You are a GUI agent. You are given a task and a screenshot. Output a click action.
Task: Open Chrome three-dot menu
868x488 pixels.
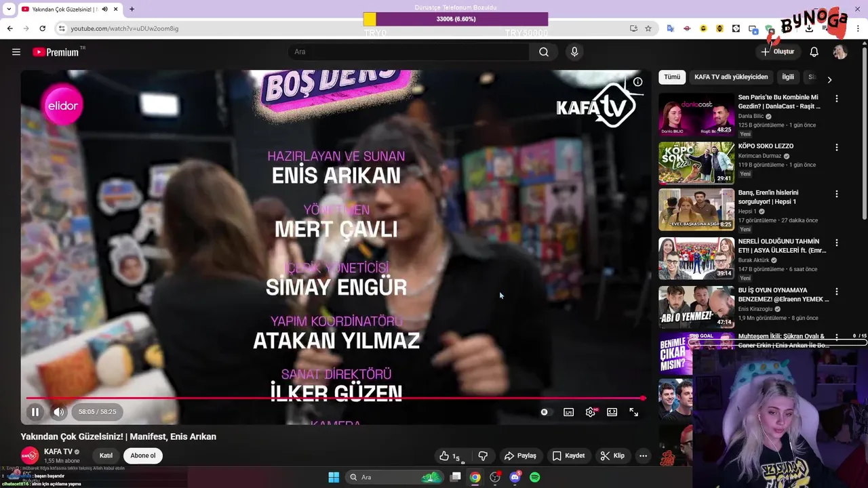coord(859,28)
